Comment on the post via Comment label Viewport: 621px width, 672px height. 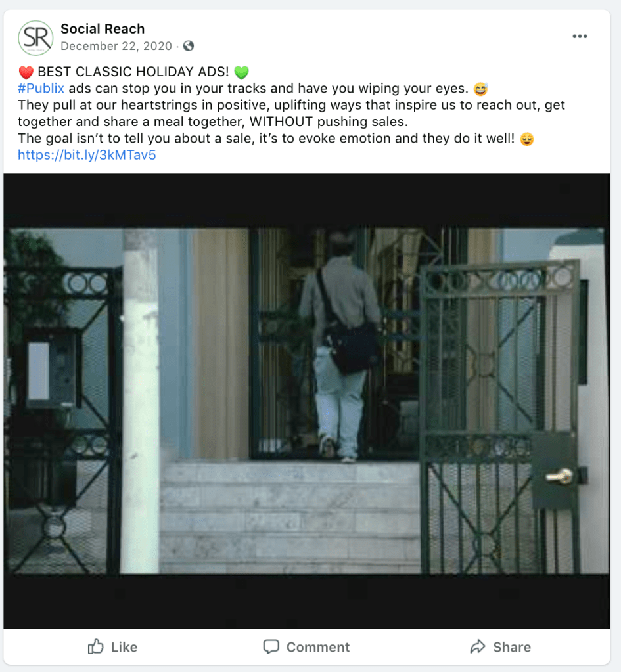[x=318, y=647]
